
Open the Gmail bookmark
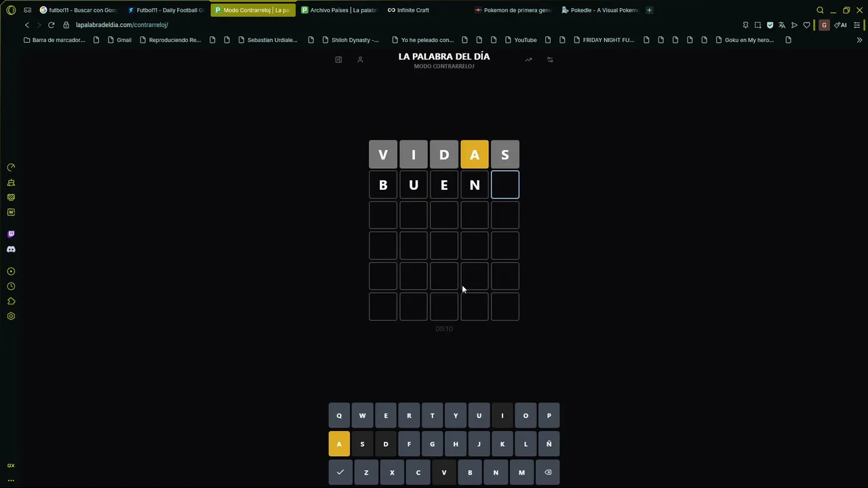(x=119, y=40)
